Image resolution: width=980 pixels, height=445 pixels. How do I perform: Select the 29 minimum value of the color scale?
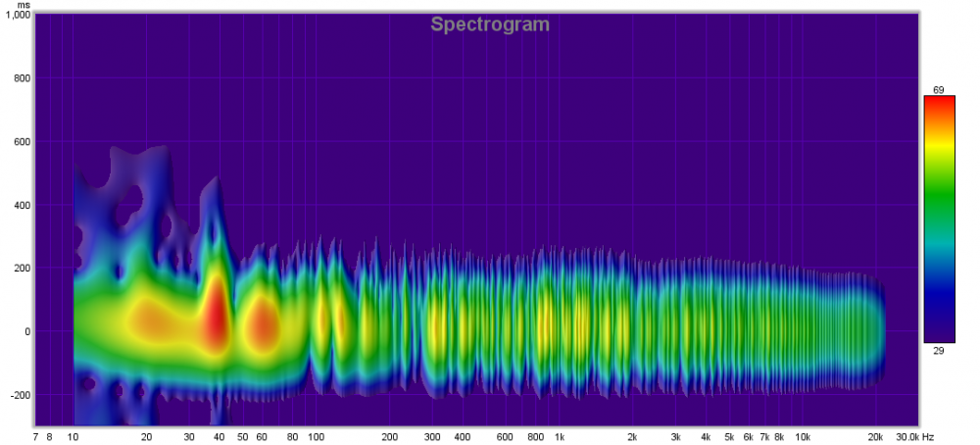[938, 351]
